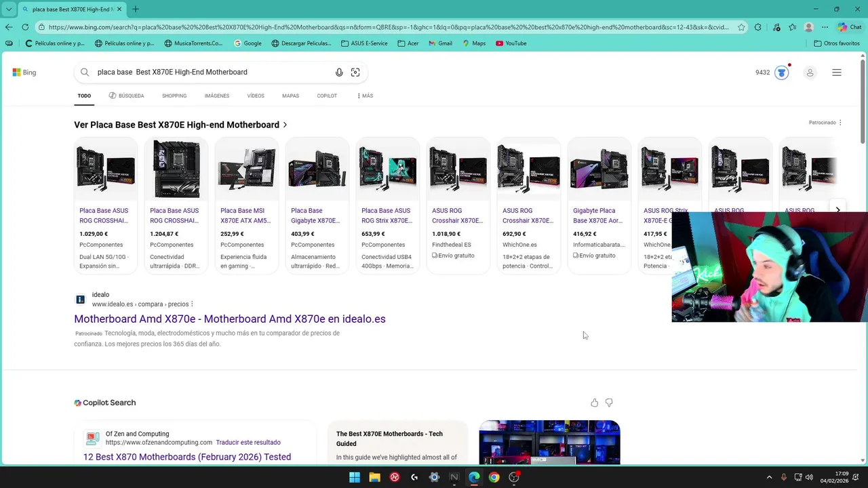Switch to BÚSQUEDA tab
Screen dimensions: 868x488
126,96
